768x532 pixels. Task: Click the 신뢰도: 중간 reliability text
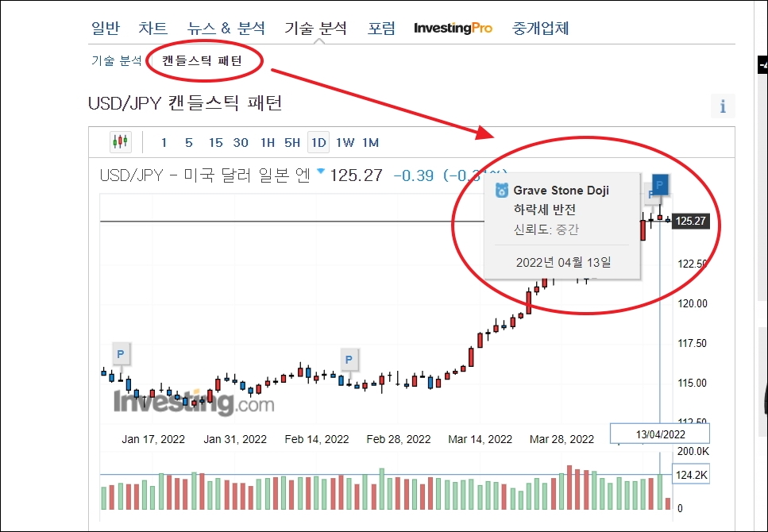[546, 229]
